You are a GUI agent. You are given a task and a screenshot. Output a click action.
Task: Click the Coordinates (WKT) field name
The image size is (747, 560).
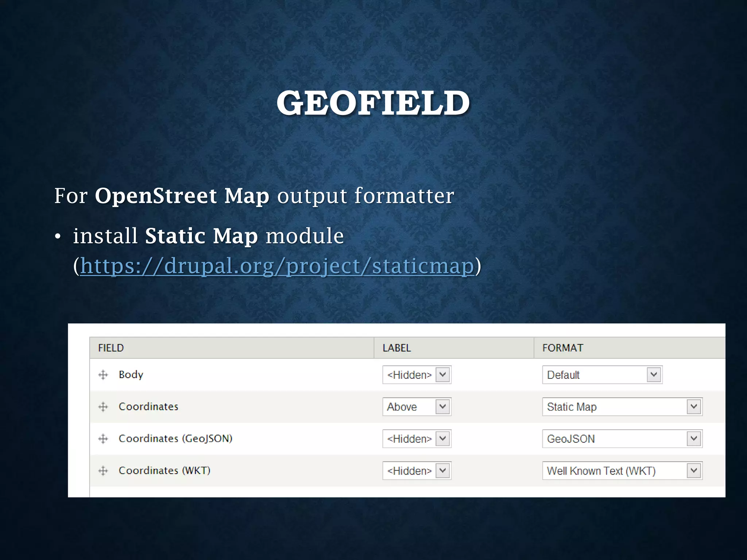coord(165,471)
